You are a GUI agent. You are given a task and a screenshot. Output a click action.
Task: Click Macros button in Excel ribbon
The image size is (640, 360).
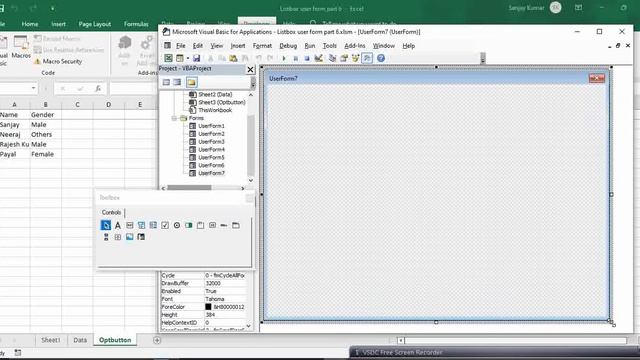(x=21, y=48)
